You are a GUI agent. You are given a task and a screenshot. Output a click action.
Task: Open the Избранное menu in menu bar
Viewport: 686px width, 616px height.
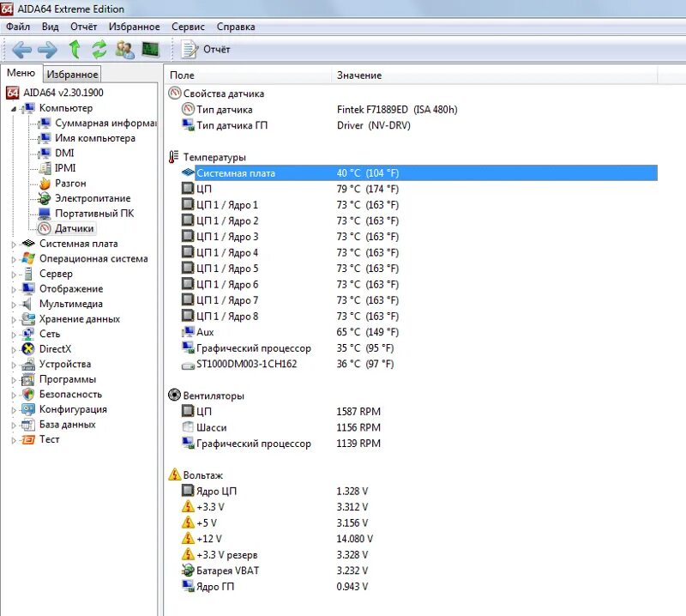(x=135, y=27)
